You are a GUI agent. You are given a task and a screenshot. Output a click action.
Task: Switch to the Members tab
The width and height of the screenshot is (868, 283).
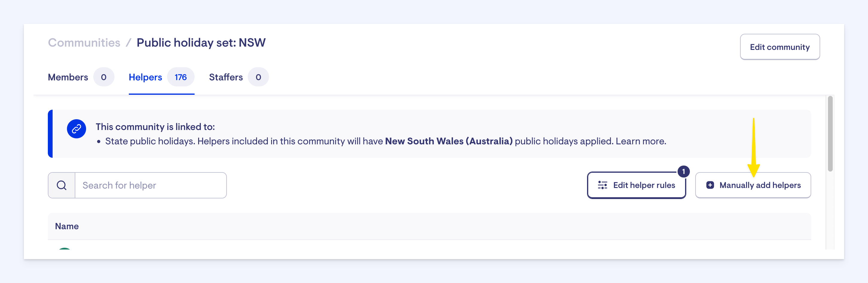68,77
